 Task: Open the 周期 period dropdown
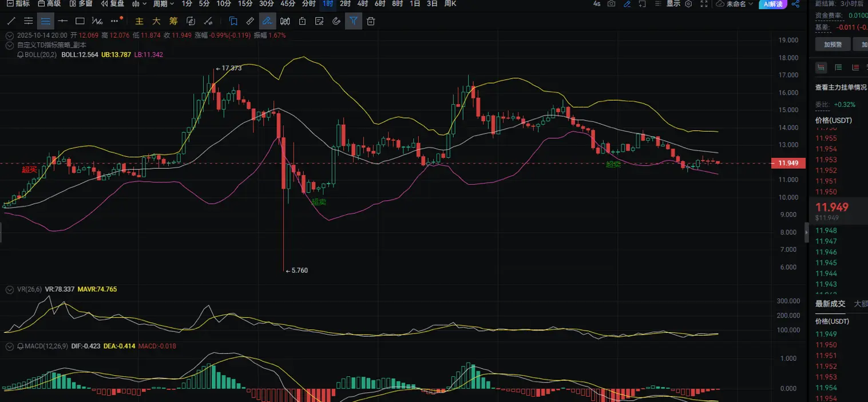[x=164, y=4]
